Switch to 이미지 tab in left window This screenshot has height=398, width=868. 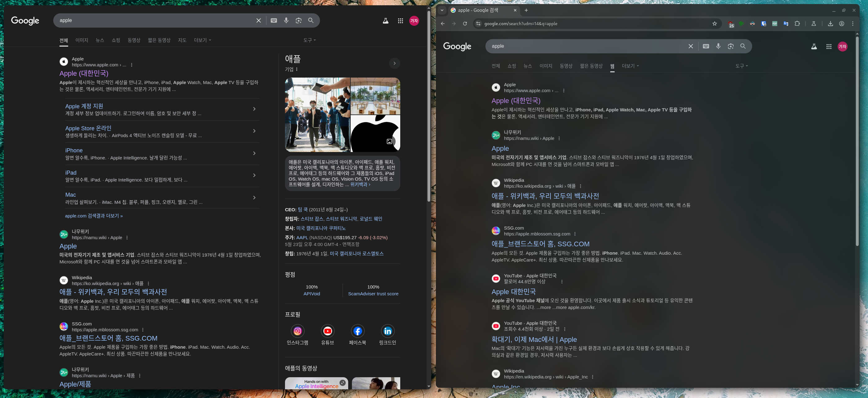[81, 40]
